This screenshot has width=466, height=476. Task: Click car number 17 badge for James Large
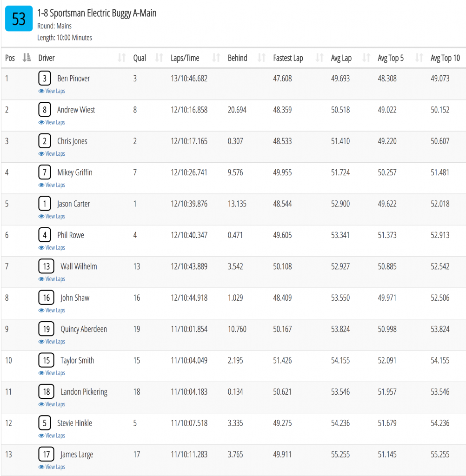coord(46,455)
